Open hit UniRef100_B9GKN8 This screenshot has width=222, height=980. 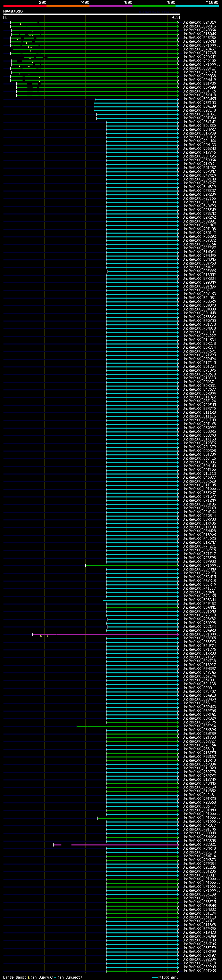coord(199,41)
